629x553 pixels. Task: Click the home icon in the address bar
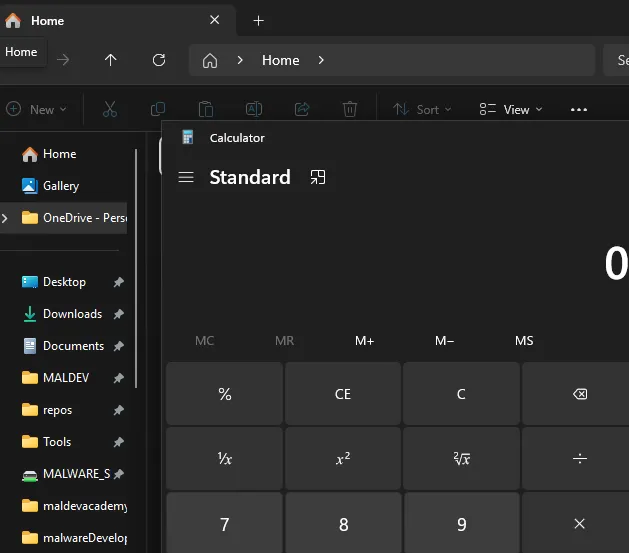click(210, 61)
